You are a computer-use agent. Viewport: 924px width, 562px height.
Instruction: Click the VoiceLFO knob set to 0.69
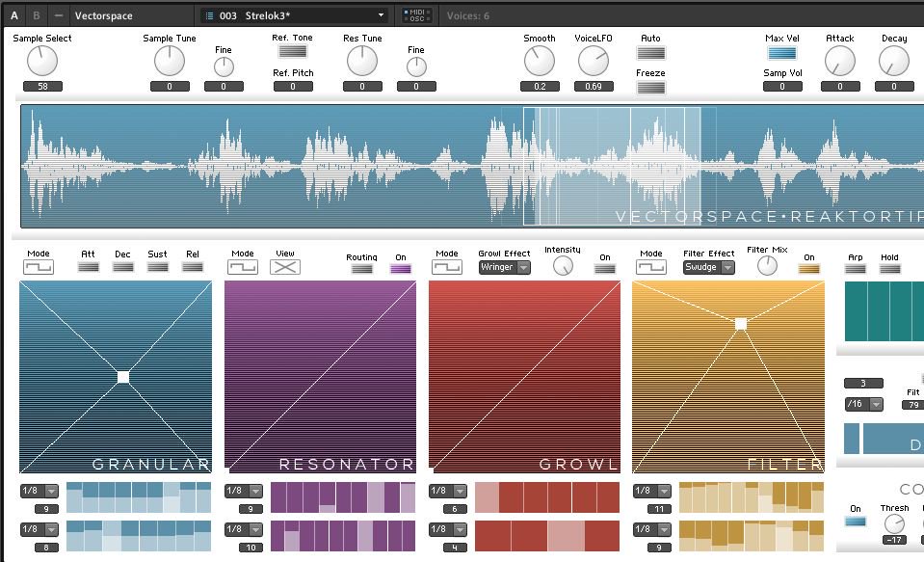click(594, 63)
